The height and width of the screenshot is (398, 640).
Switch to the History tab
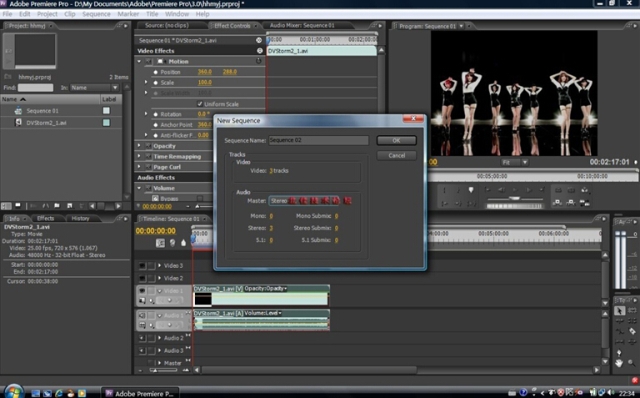pyautogui.click(x=80, y=218)
